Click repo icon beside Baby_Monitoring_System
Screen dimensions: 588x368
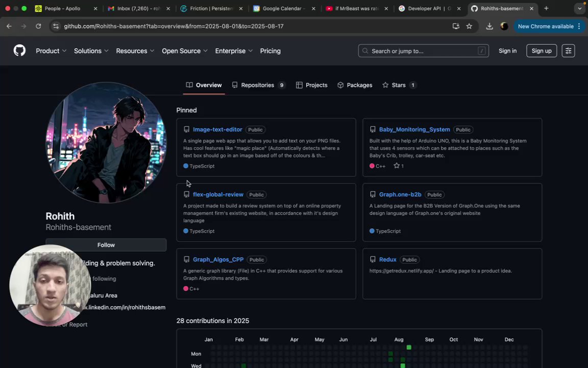[373, 129]
